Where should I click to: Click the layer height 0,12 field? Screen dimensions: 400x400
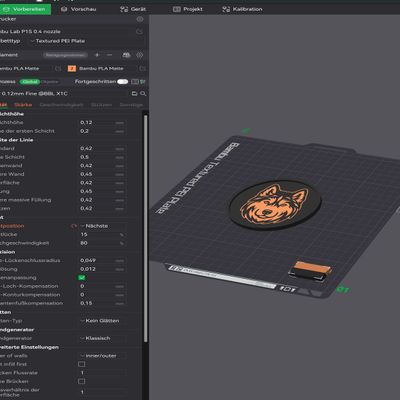tap(102, 122)
